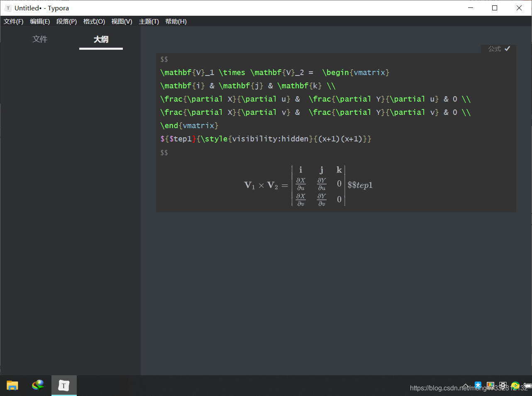Click the \mathbf{i} & \mathbf{j} source line

pyautogui.click(x=248, y=86)
